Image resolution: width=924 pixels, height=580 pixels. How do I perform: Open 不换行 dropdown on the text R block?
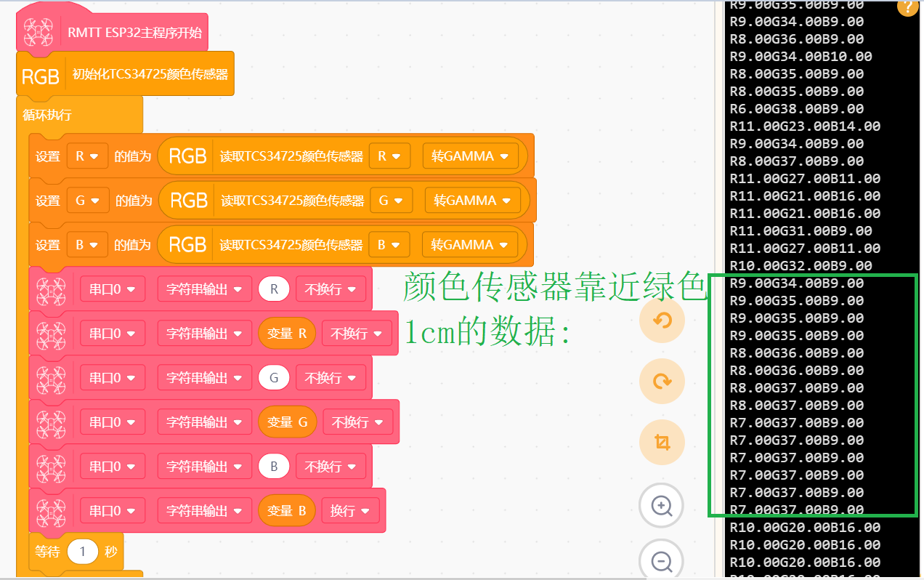[331, 289]
